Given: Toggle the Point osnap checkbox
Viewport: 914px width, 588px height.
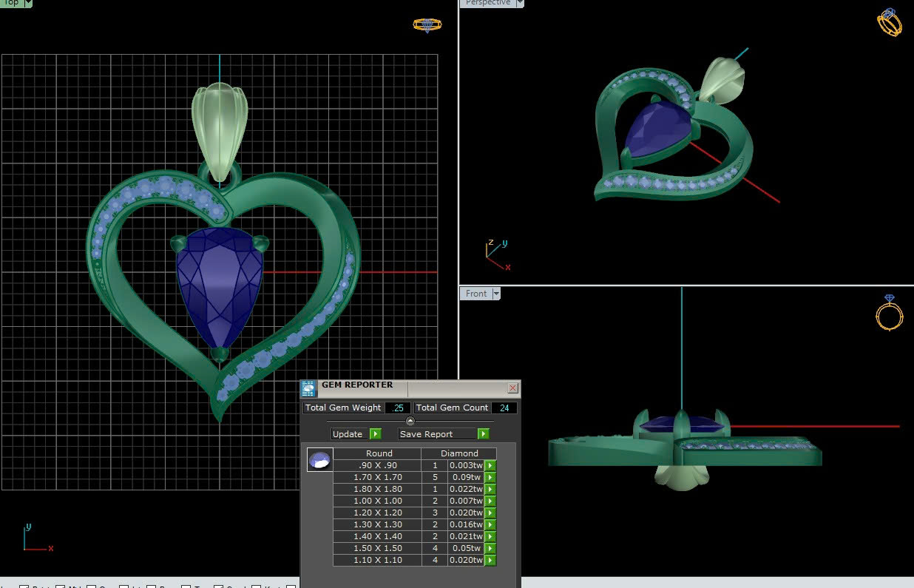Looking at the screenshot, I should (x=24, y=587).
